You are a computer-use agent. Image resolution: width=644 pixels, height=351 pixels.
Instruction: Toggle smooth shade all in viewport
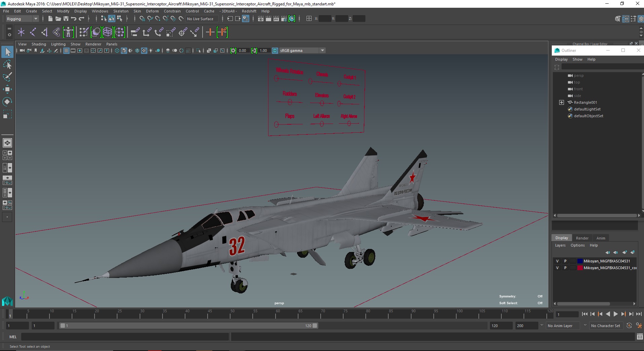click(x=124, y=51)
